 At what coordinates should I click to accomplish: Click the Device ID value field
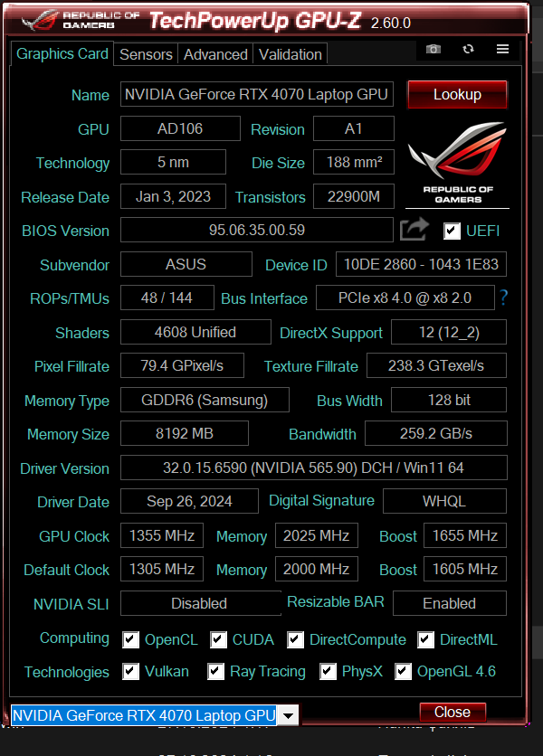pyautogui.click(x=421, y=264)
